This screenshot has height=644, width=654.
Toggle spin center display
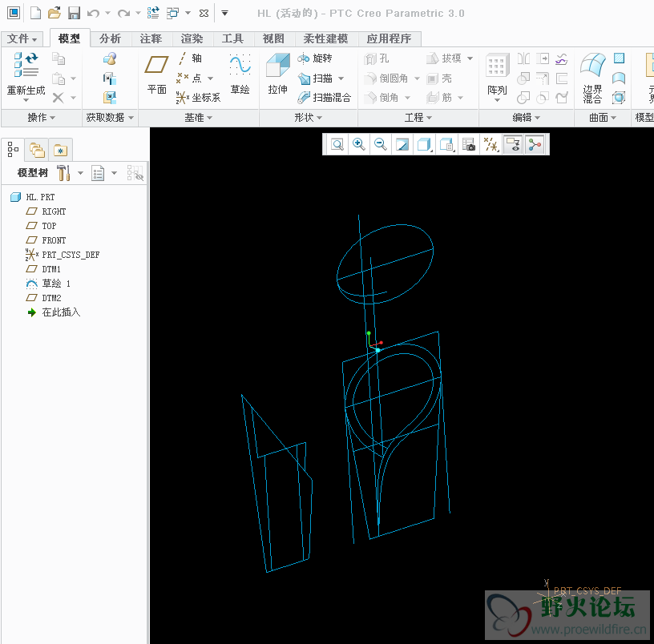(x=535, y=145)
